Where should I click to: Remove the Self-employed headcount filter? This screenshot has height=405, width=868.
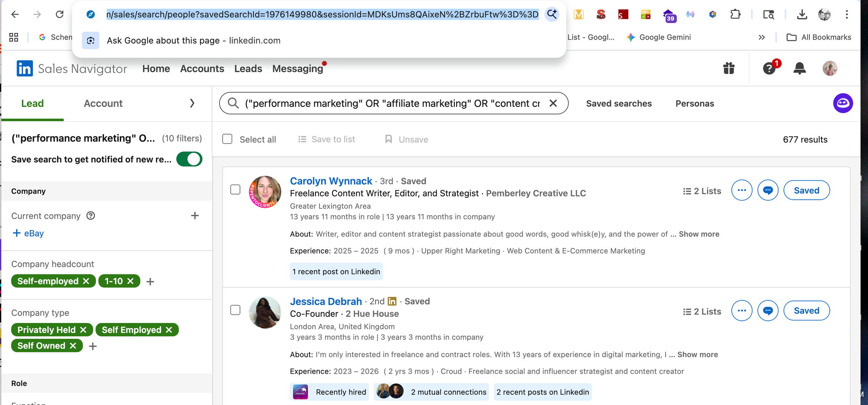[x=86, y=281]
